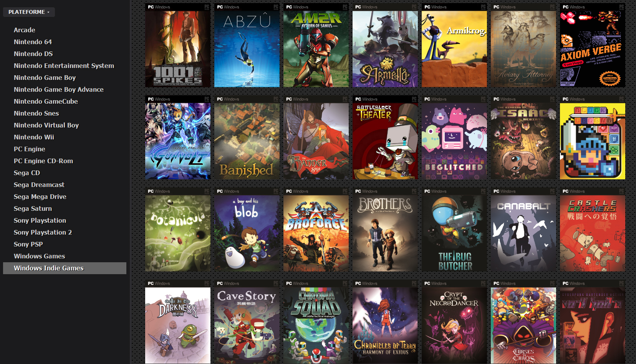Open the Sega Dreamcast platform

(39, 185)
